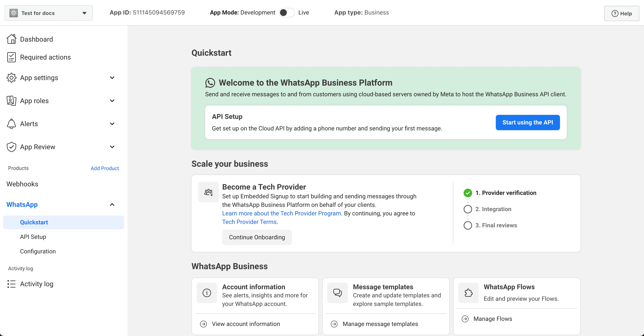Open Alerts via the bell icon
This screenshot has width=644, height=336.
[11, 124]
